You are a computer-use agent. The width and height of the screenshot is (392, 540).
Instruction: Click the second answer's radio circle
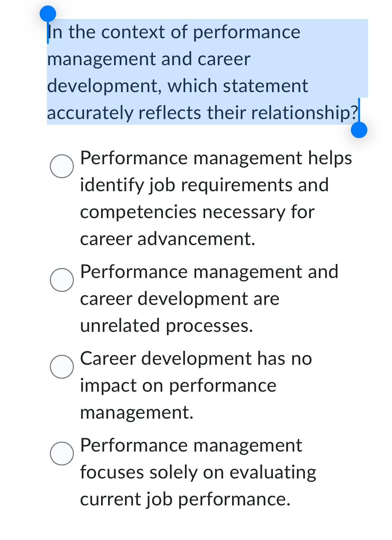63,280
